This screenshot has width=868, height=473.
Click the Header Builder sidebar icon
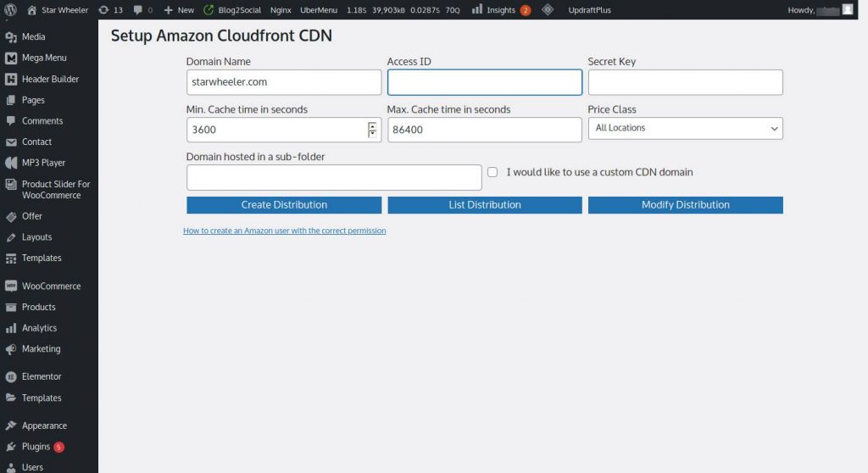[x=11, y=79]
